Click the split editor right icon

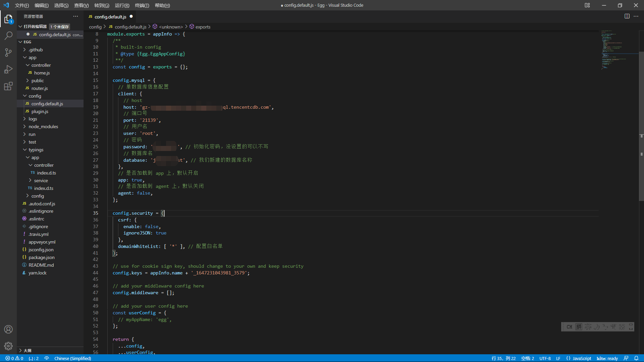[x=627, y=16]
